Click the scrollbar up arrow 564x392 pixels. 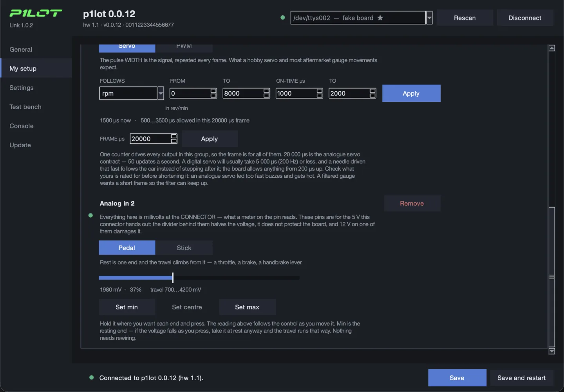[x=552, y=48]
